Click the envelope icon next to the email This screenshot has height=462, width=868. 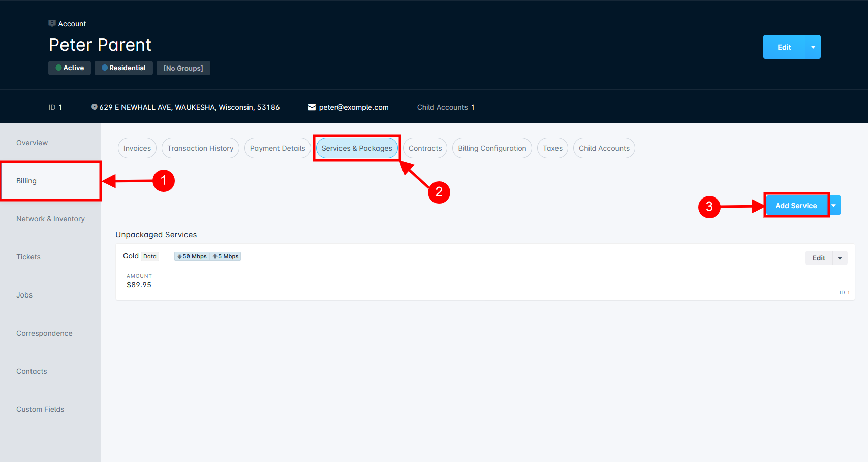[x=312, y=107]
